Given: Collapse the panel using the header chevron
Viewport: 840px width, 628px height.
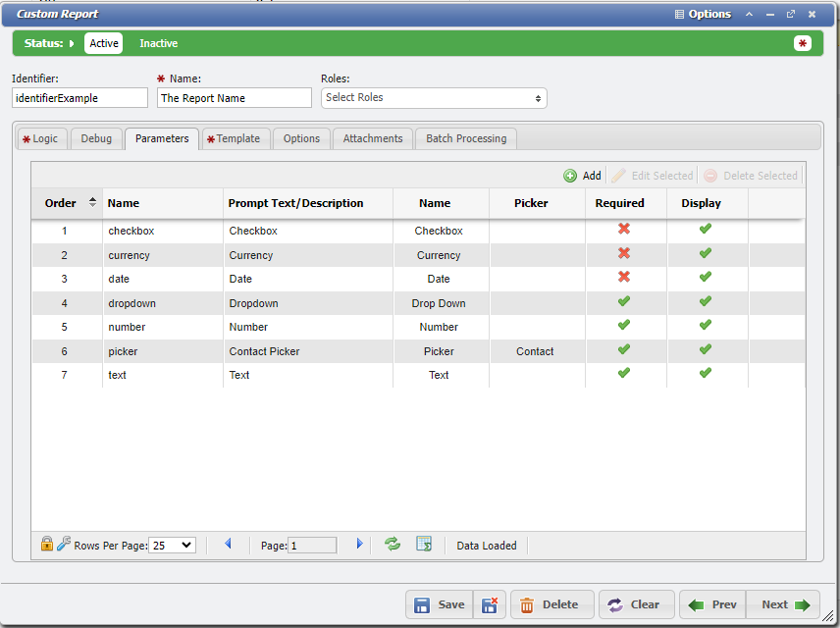Looking at the screenshot, I should 750,15.
